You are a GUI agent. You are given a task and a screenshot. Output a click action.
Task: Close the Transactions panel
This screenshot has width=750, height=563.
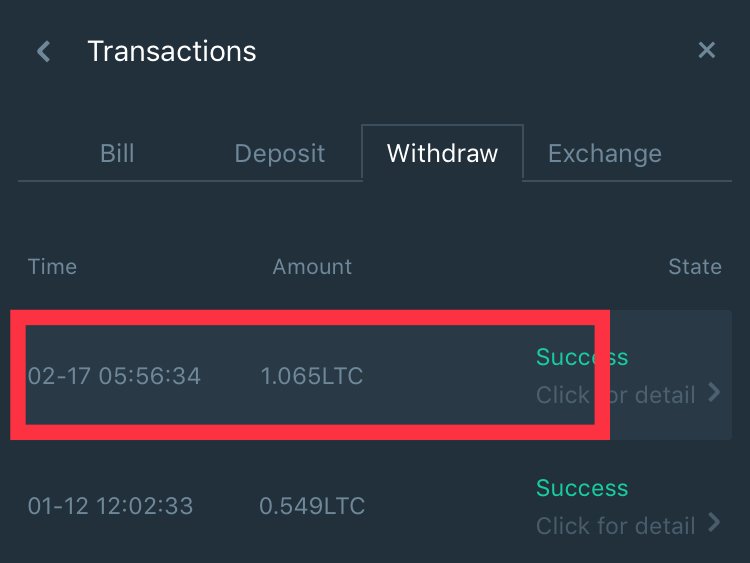706,50
